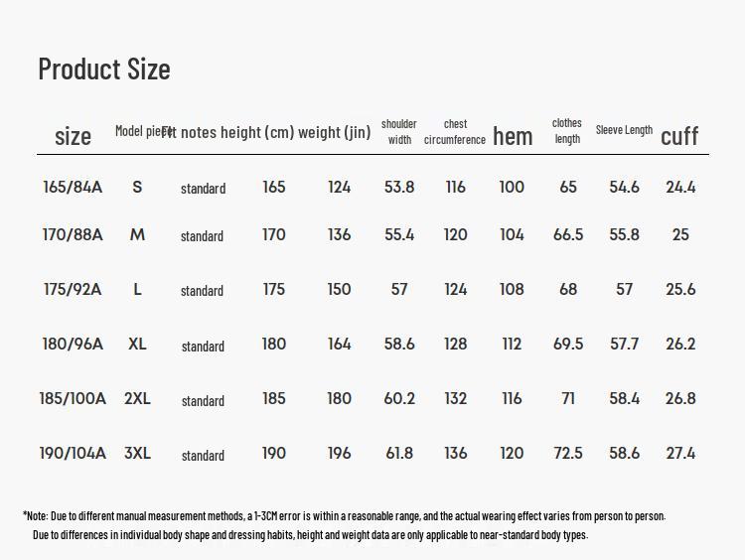Click the 'Sleeve Length' column header
The height and width of the screenshot is (560, 745).
(x=624, y=130)
